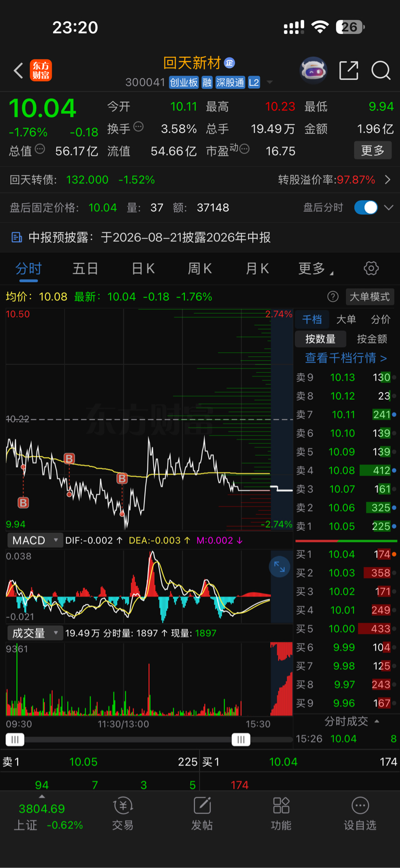Tap the 15:26 10.04 trade record

click(x=346, y=739)
